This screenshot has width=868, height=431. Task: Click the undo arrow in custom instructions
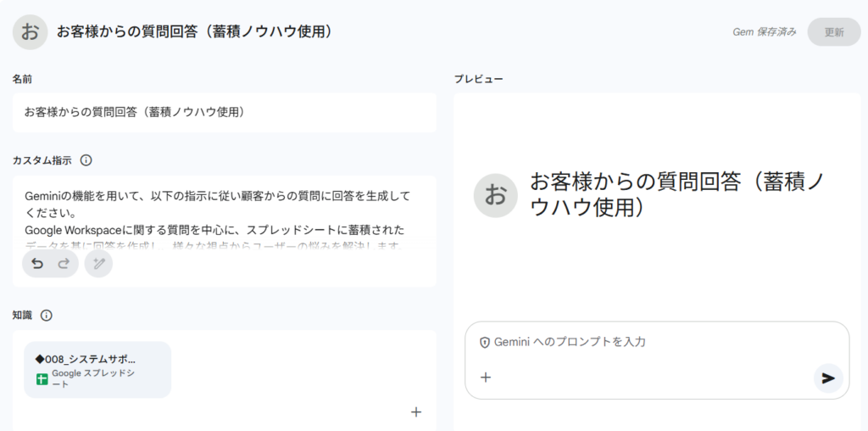[37, 264]
